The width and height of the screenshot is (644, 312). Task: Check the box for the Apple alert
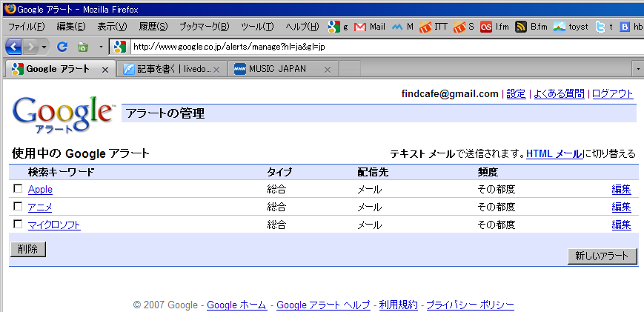point(18,188)
